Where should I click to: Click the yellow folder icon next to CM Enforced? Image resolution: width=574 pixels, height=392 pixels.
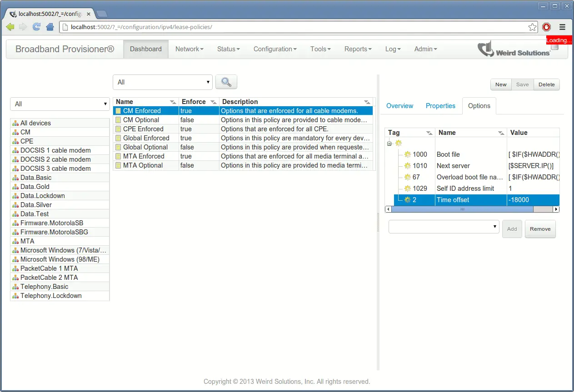tap(119, 110)
